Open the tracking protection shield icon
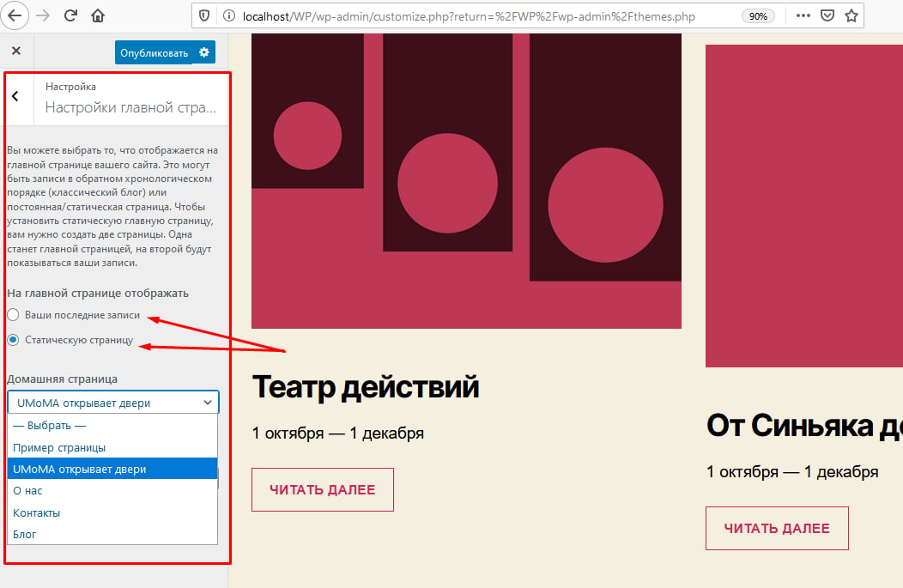 click(205, 15)
